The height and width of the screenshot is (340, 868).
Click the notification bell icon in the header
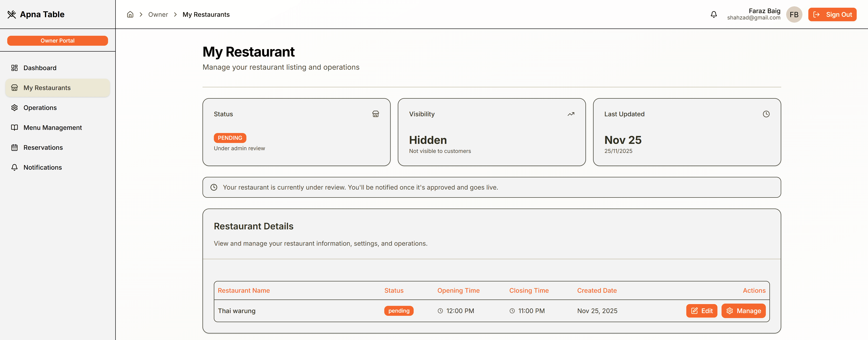pos(714,14)
